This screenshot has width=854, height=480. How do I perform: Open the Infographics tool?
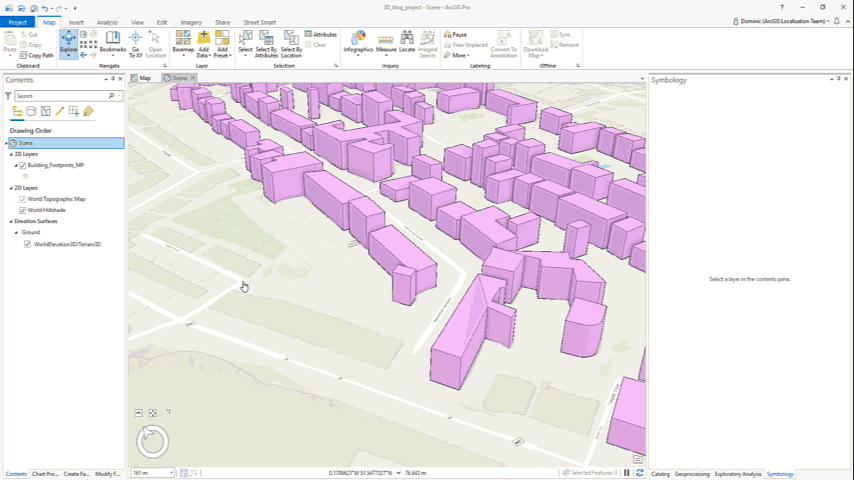[358, 42]
